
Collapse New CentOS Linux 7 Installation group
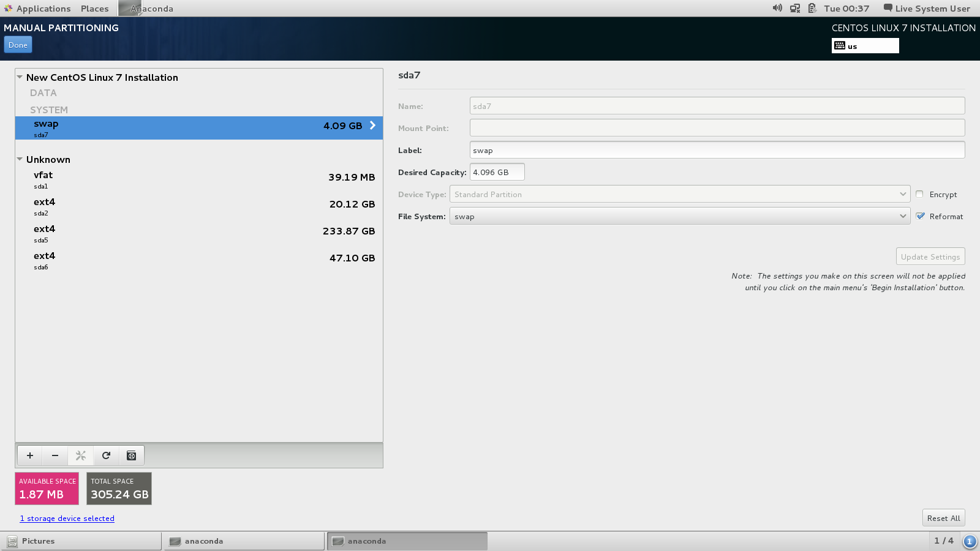point(20,77)
